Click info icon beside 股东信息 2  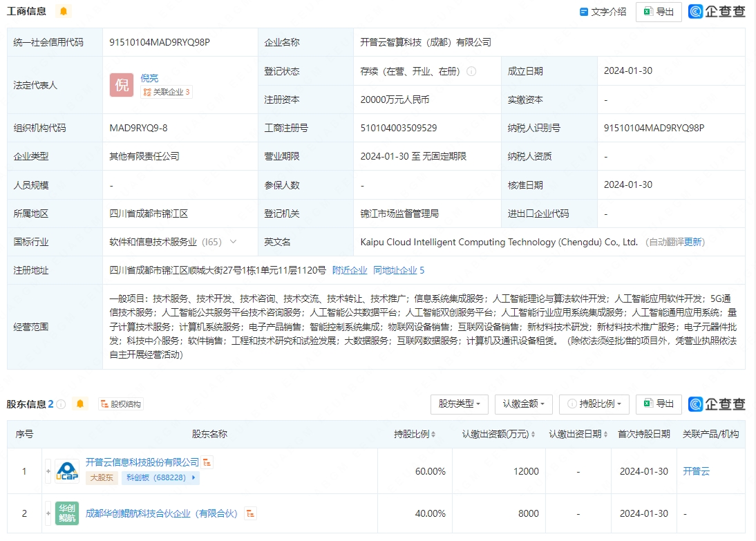[x=61, y=404]
